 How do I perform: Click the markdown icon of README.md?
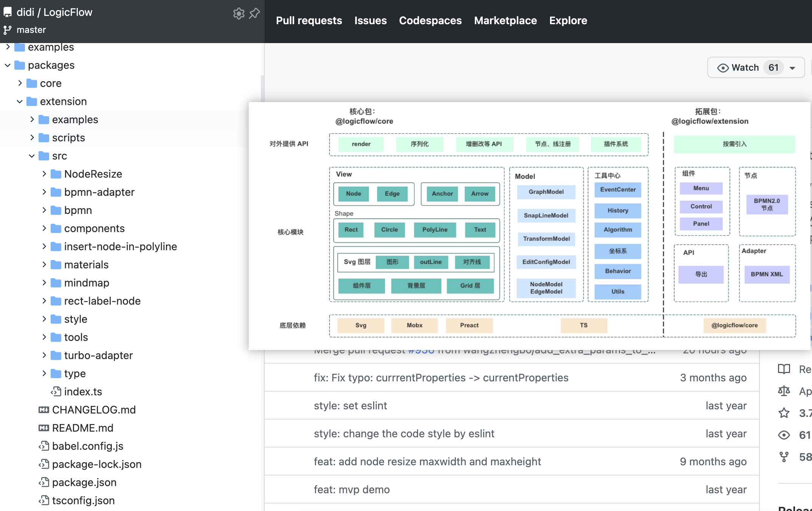(44, 428)
